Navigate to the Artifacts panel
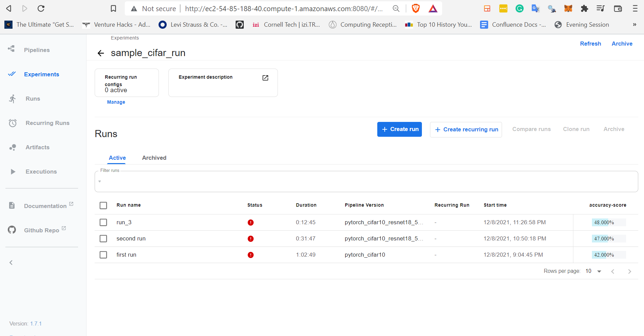Viewport: 644px width, 336px height. pyautogui.click(x=37, y=147)
